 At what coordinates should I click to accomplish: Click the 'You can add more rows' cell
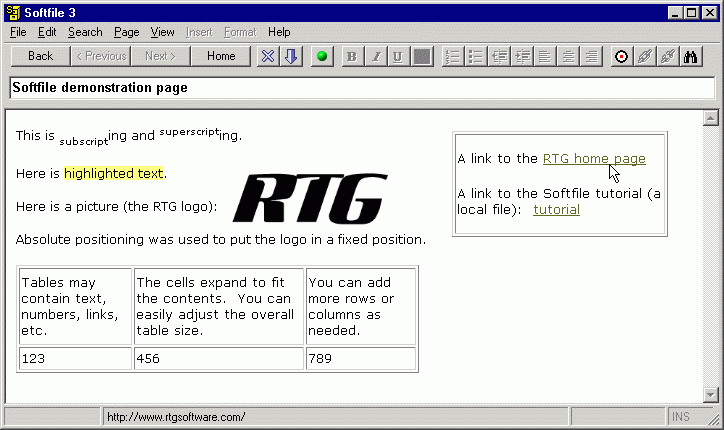click(361, 306)
